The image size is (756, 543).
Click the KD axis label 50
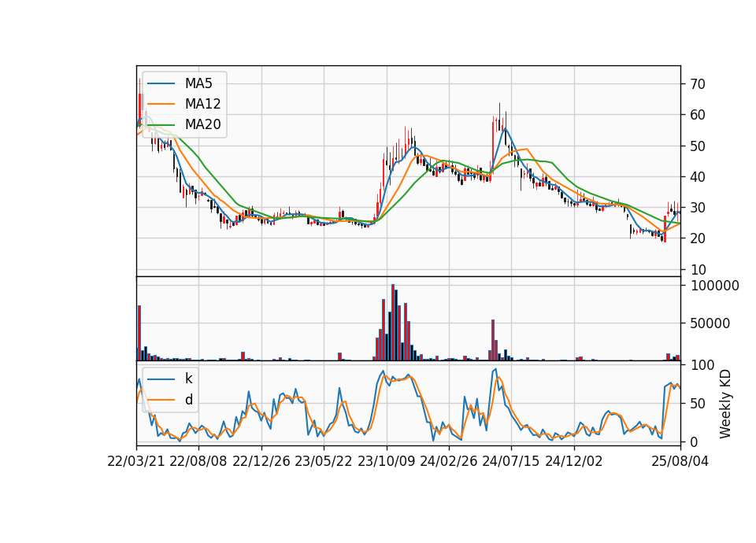[x=697, y=404]
